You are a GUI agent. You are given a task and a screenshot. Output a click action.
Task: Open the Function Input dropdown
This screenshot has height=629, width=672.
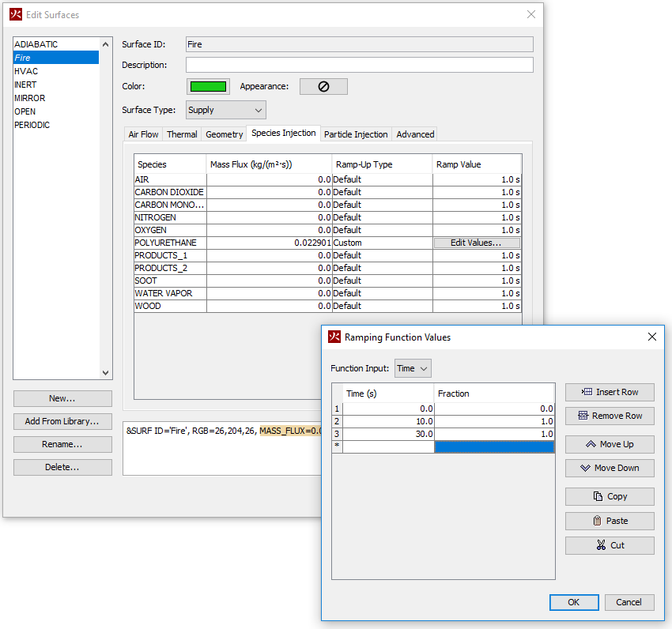412,368
